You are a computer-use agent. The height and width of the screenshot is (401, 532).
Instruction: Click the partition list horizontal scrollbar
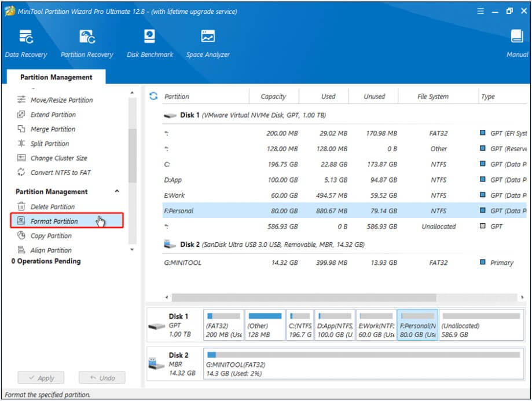tap(304, 297)
